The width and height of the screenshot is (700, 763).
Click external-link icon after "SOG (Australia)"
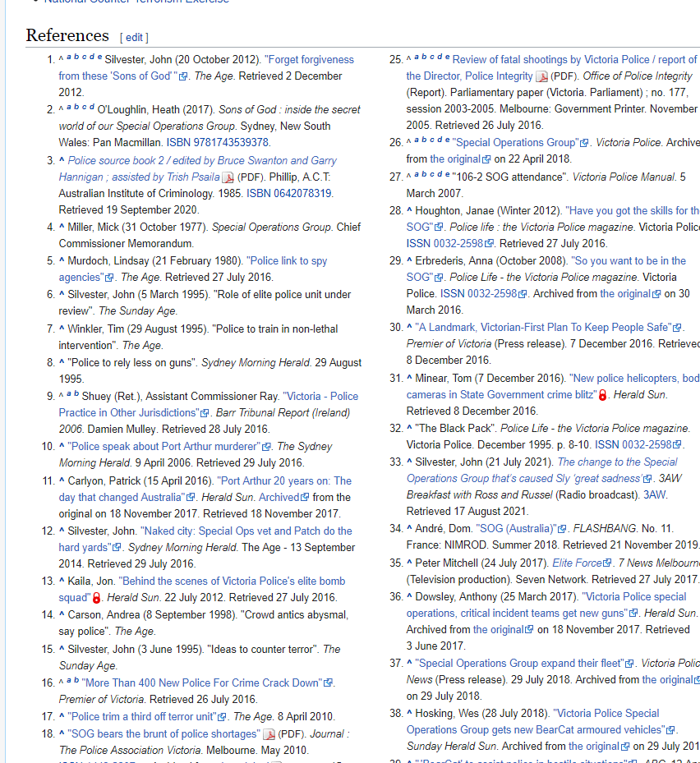pyautogui.click(x=562, y=529)
